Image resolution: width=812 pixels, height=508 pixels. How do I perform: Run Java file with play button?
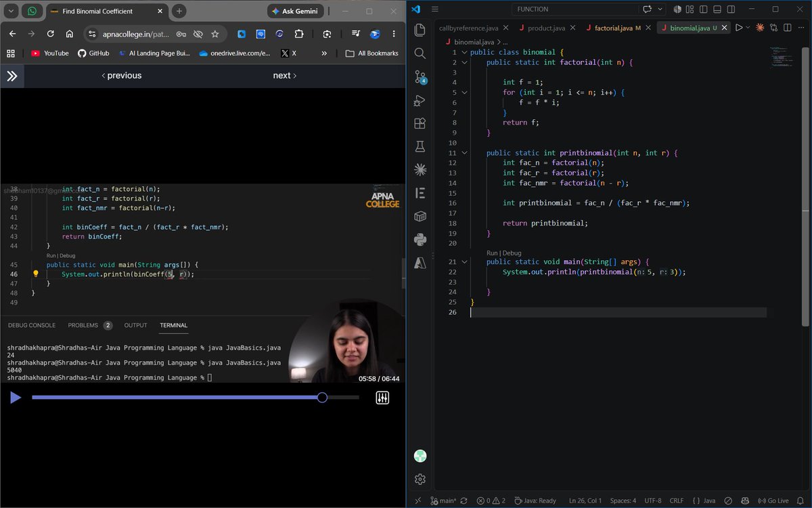738,28
